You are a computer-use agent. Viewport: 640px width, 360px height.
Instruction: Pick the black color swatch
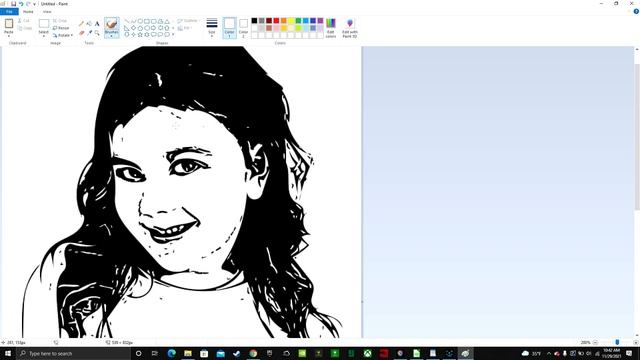254,20
